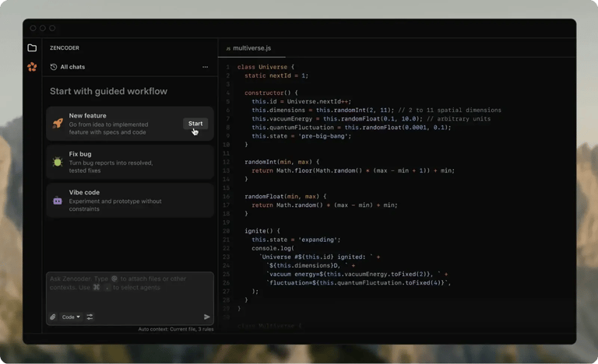
Task: Click the rocket icon for New feature
Action: 58,124
